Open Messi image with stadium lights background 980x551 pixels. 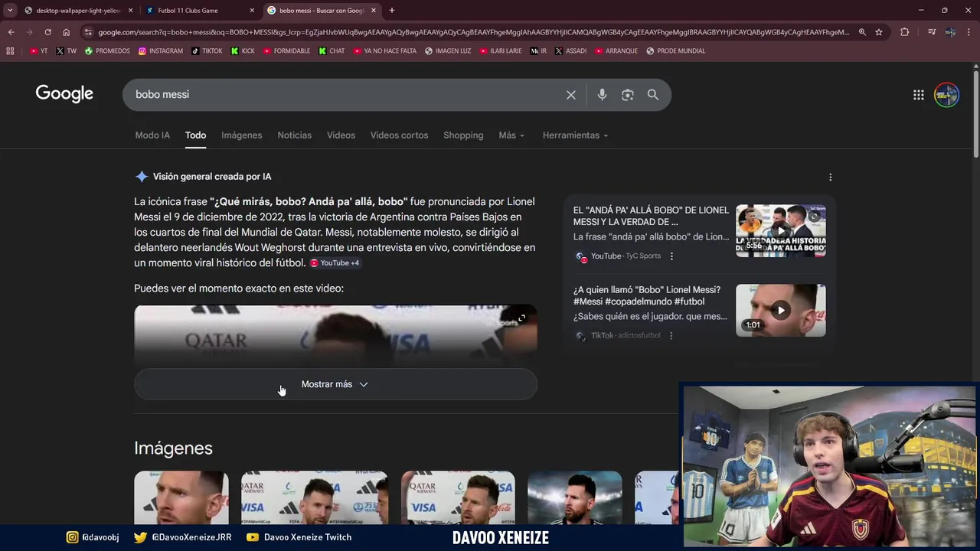coord(575,497)
